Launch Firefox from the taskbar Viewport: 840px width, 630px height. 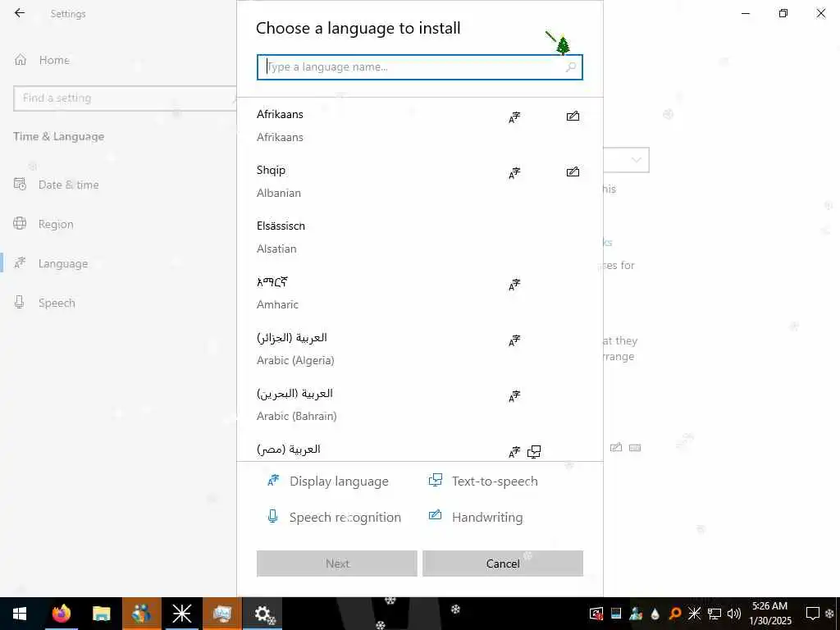coord(61,614)
